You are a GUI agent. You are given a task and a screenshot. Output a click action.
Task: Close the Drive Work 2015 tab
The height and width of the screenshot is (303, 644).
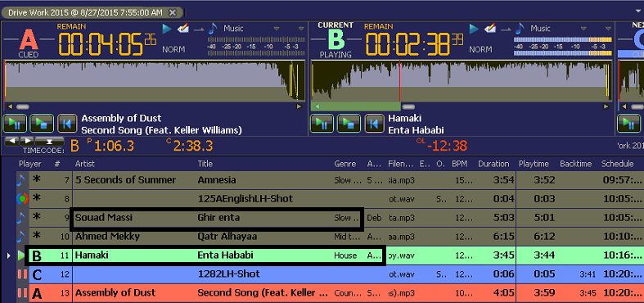coord(173,13)
